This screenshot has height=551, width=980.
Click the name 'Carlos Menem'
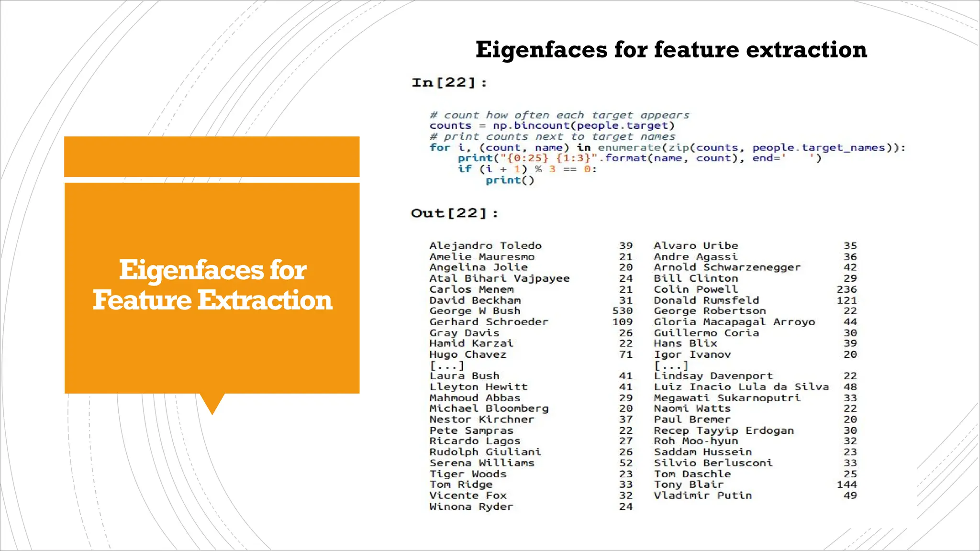pyautogui.click(x=471, y=289)
